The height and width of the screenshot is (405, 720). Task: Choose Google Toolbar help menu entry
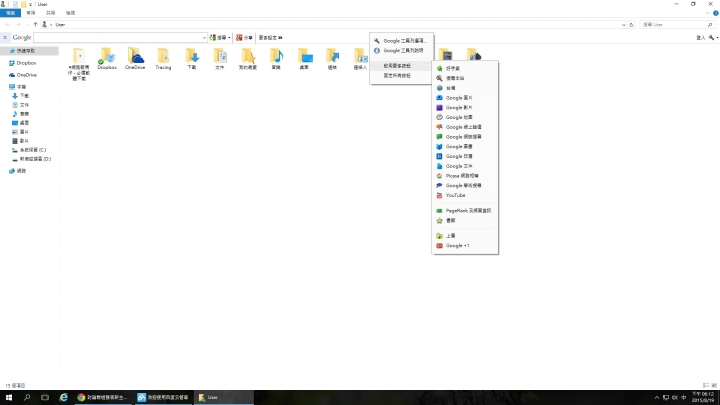(x=401, y=51)
